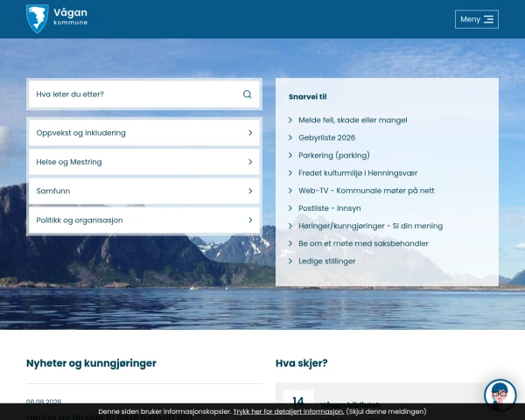Open the Meny hamburger button

(477, 19)
